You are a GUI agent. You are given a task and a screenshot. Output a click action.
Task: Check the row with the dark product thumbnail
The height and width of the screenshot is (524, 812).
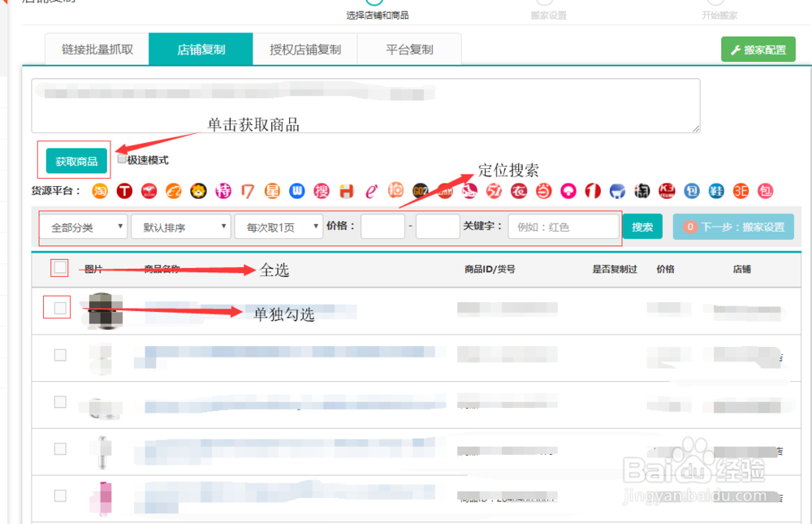(60, 308)
